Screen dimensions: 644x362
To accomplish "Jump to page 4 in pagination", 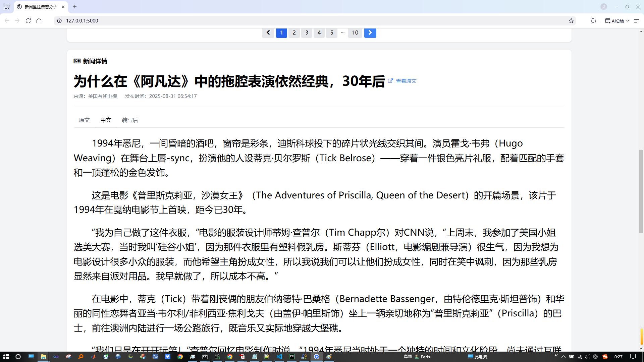I will pos(319,33).
